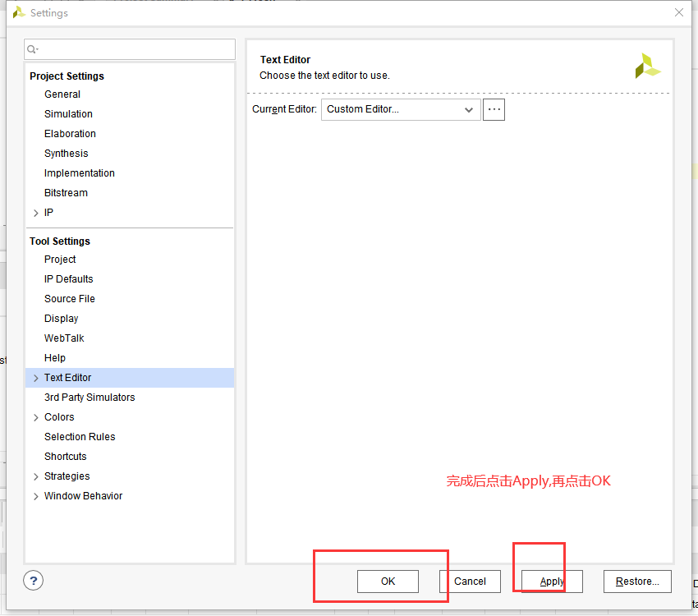Click the OK button

click(x=388, y=582)
